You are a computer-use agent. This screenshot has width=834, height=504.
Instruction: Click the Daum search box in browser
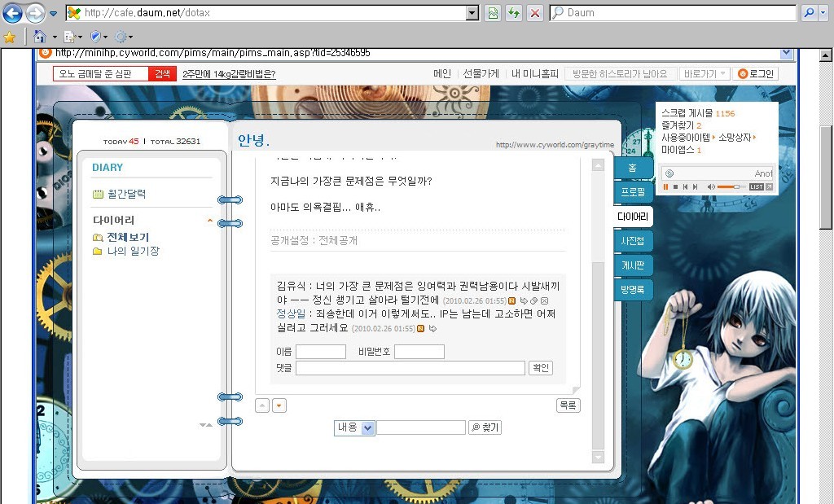click(673, 13)
